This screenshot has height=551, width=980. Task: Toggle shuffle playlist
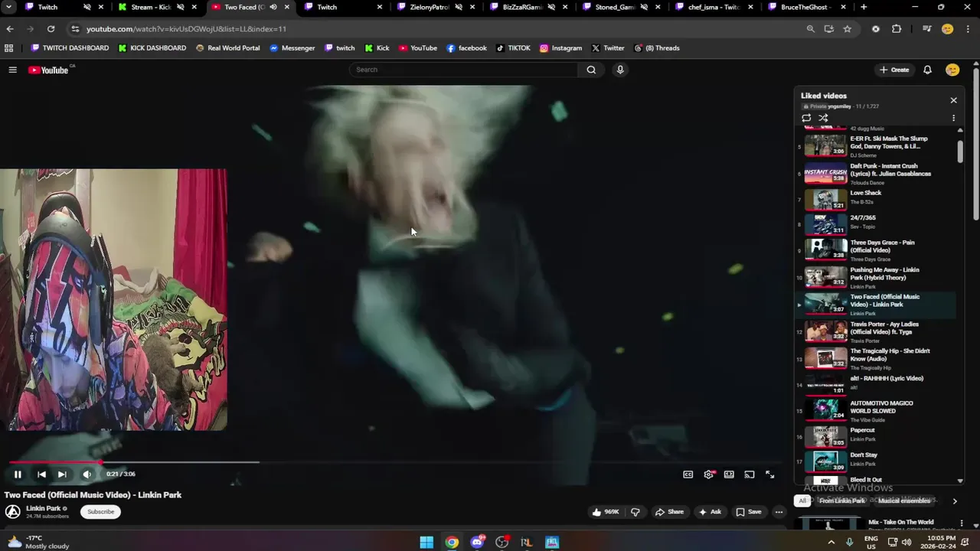pyautogui.click(x=823, y=118)
